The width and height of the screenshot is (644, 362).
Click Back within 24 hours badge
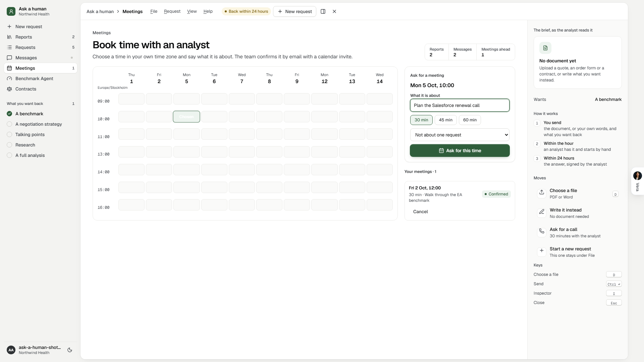tap(247, 11)
